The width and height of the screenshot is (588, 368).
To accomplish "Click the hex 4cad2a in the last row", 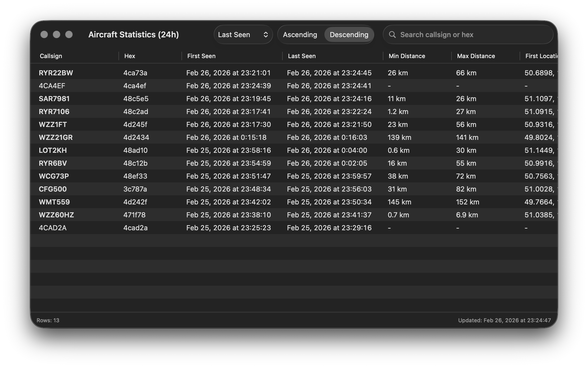I will (135, 228).
